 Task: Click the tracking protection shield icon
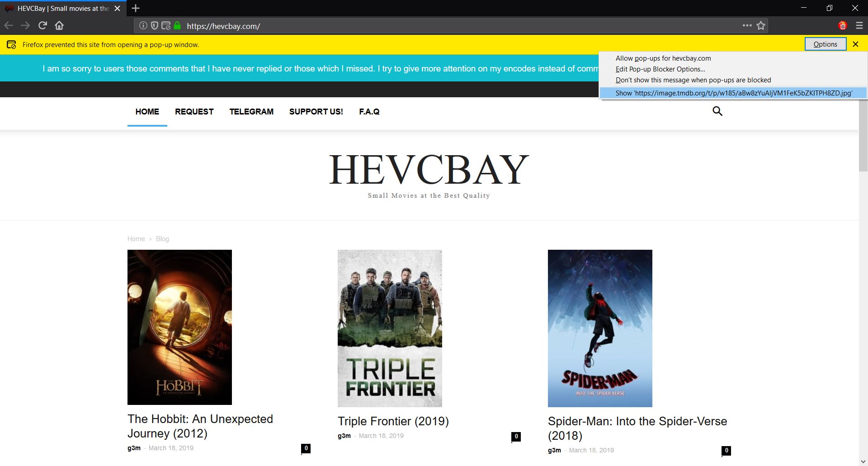[154, 26]
